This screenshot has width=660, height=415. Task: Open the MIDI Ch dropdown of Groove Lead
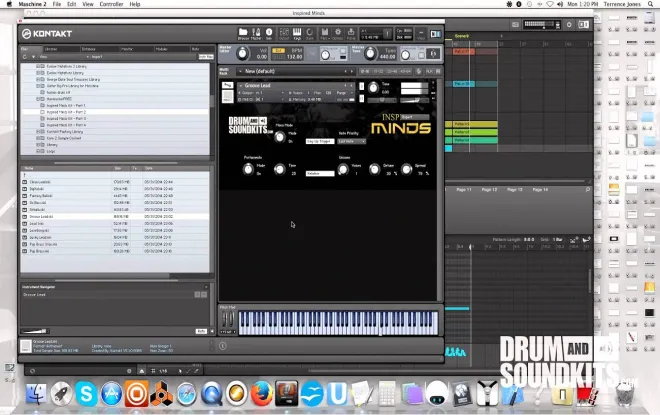261,99
